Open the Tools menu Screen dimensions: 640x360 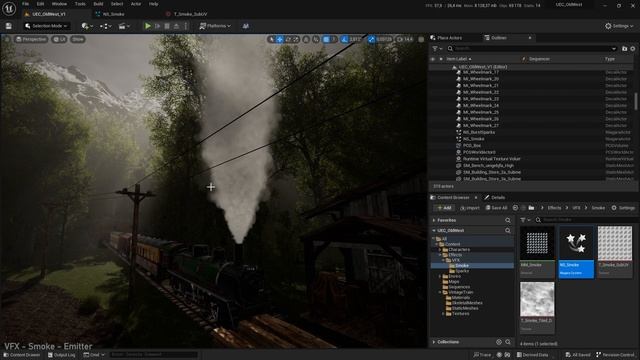point(80,4)
